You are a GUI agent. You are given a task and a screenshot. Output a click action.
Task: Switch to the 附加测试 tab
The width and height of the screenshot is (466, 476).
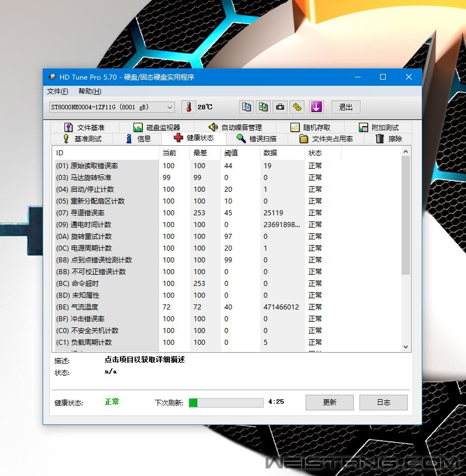379,127
